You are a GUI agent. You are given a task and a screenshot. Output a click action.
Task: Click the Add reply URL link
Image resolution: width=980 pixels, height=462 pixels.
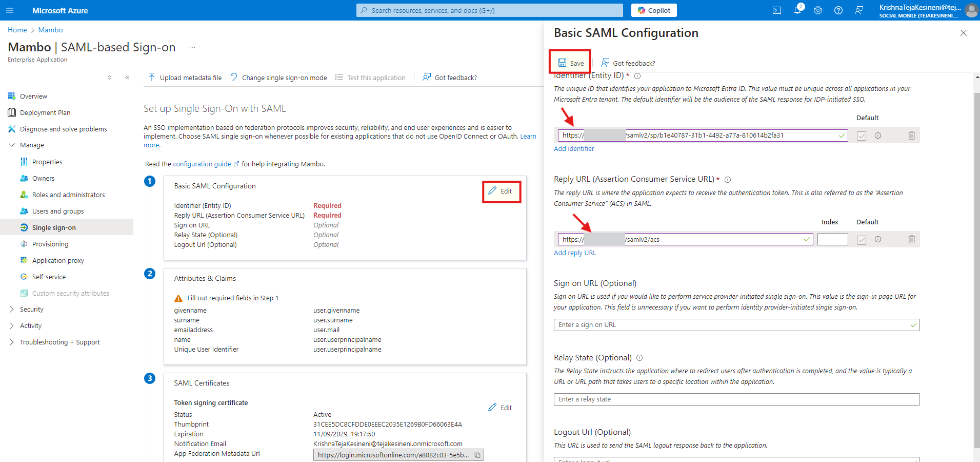[575, 253]
